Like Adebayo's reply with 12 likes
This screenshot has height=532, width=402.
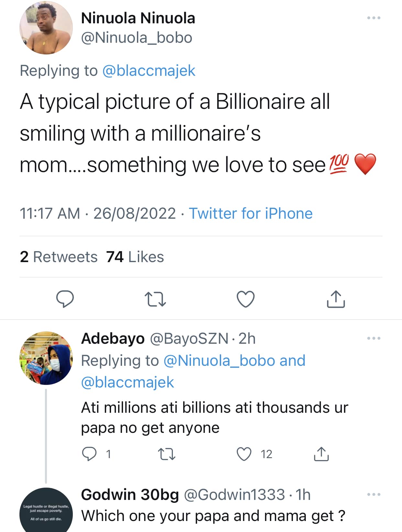click(244, 454)
